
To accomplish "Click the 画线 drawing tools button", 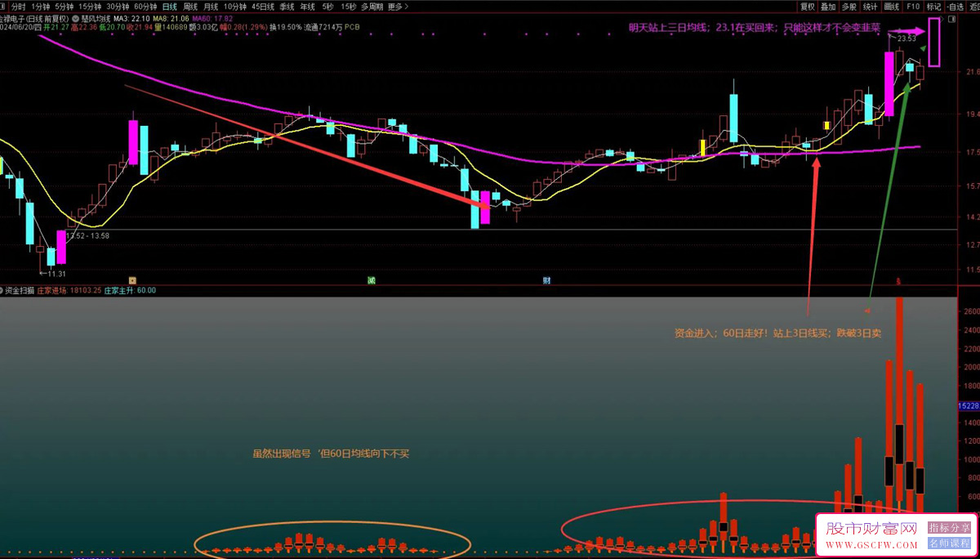I will click(892, 7).
